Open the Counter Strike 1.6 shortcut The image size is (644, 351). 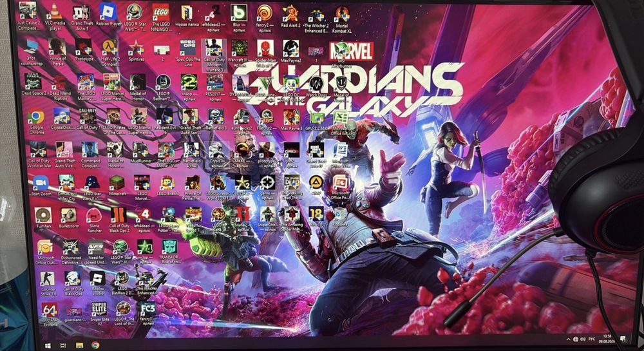48,284
